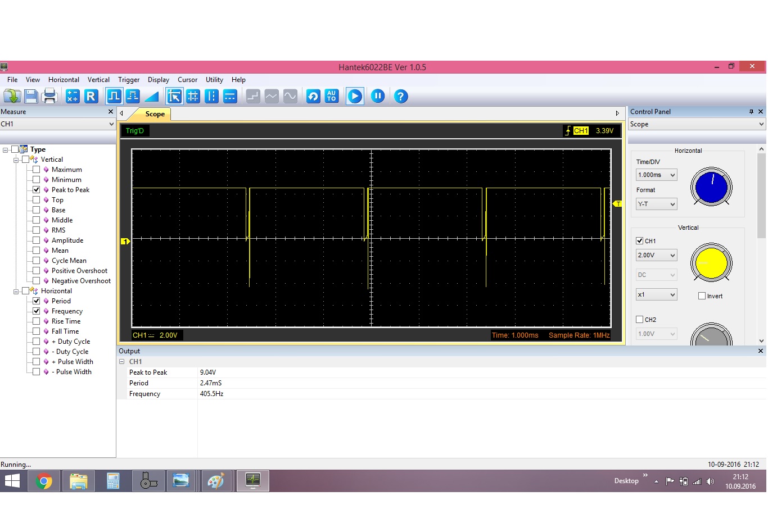The width and height of the screenshot is (768, 532).
Task: Toggle the CH2 channel checkbox
Action: click(639, 320)
